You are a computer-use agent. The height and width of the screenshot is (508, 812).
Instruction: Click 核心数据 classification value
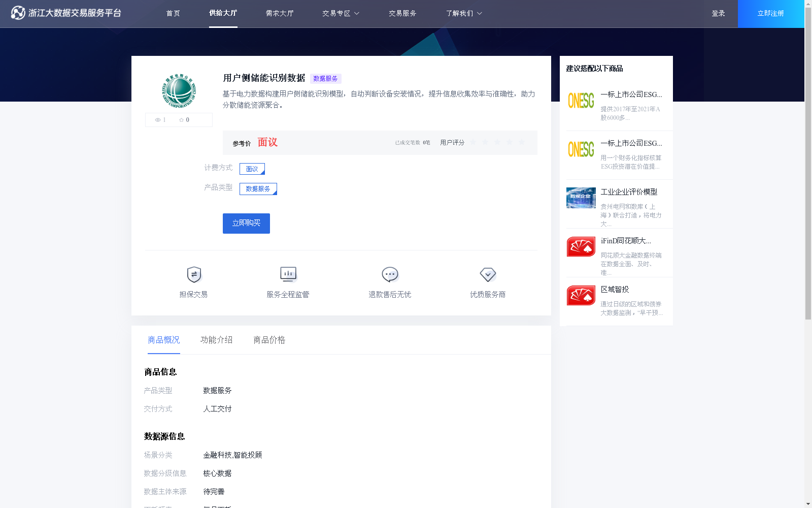click(217, 473)
